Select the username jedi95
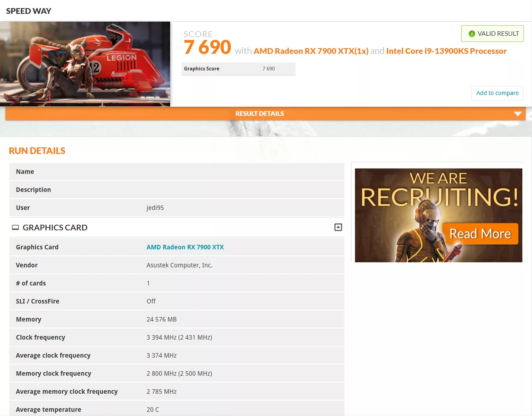This screenshot has width=532, height=416. pyautogui.click(x=155, y=208)
